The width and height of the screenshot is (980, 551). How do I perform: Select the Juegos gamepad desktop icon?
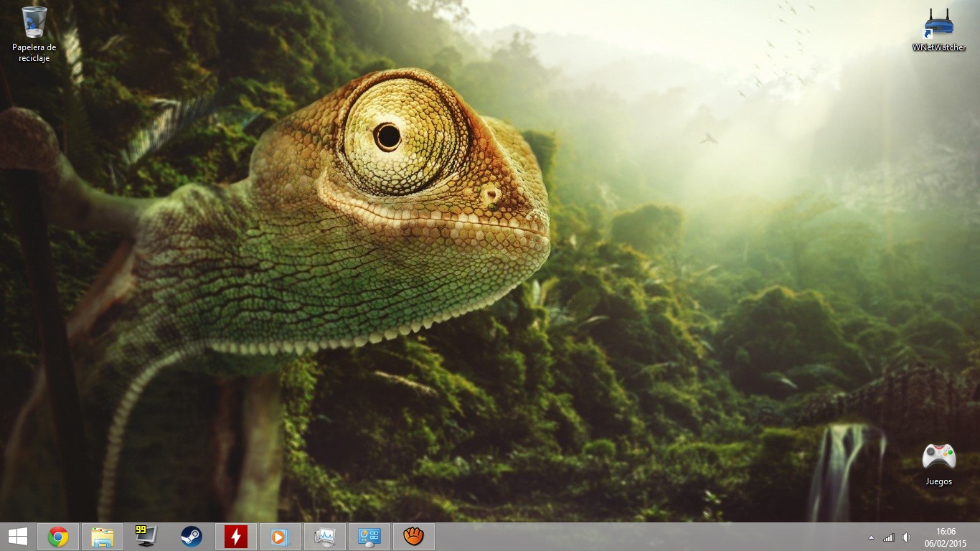click(x=938, y=465)
